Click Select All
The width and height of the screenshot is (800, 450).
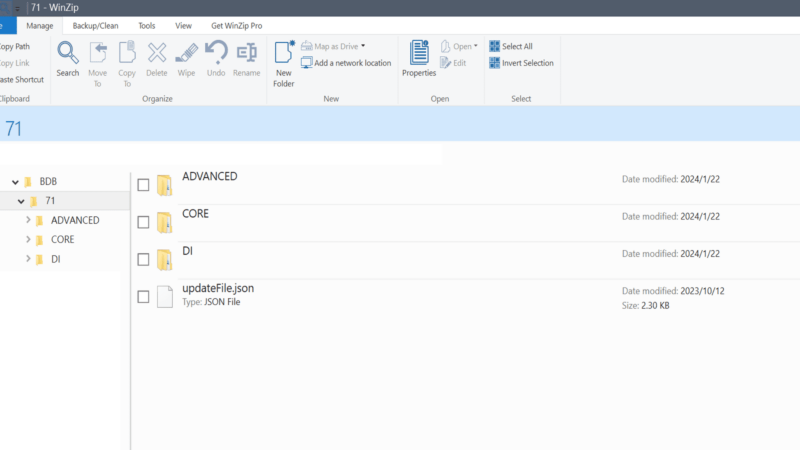point(511,46)
